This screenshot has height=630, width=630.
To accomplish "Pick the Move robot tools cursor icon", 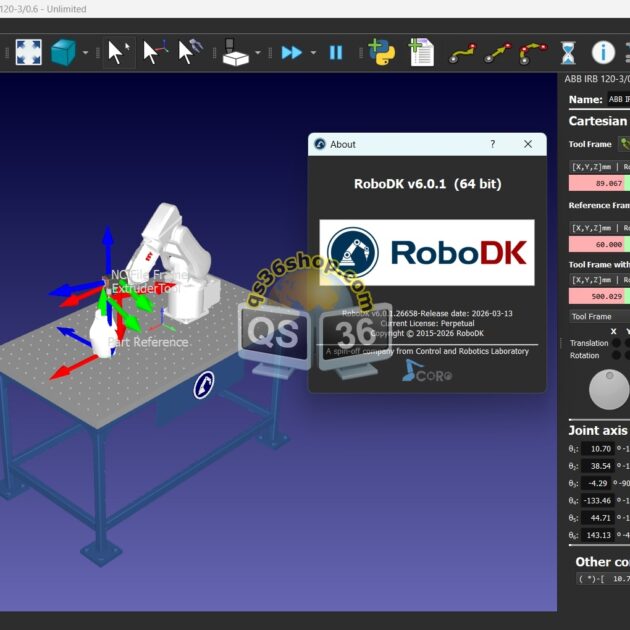I will coord(189,52).
